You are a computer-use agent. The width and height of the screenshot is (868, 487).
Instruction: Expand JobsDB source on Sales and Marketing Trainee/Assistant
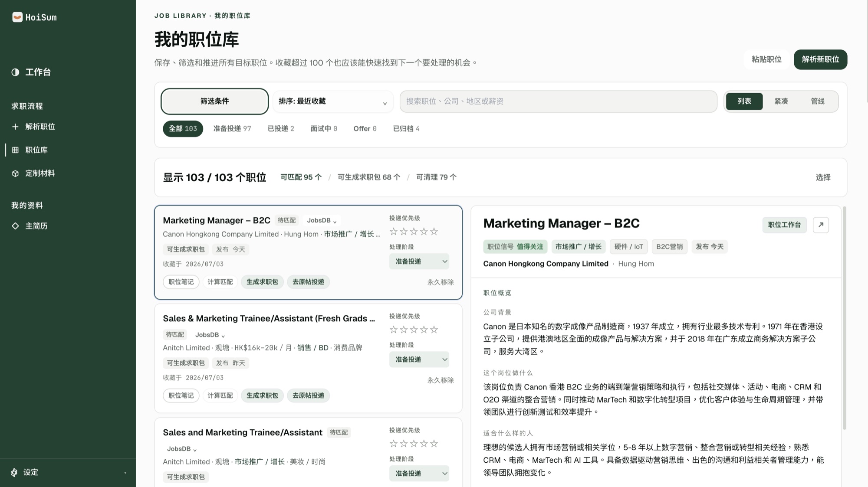pos(182,449)
